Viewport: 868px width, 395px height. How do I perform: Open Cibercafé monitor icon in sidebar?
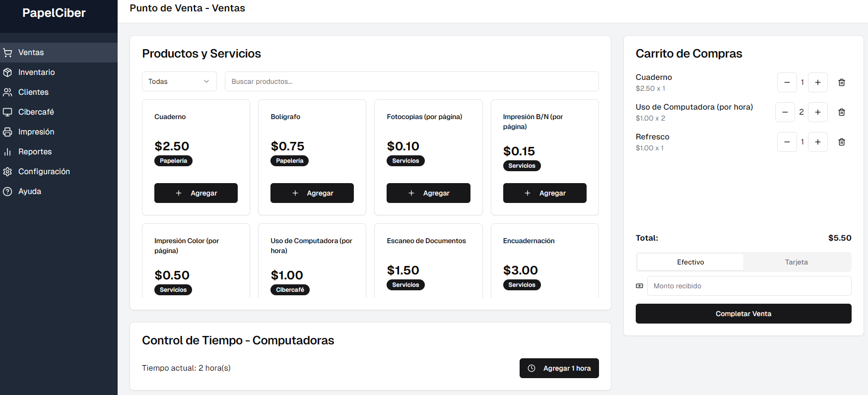7,112
